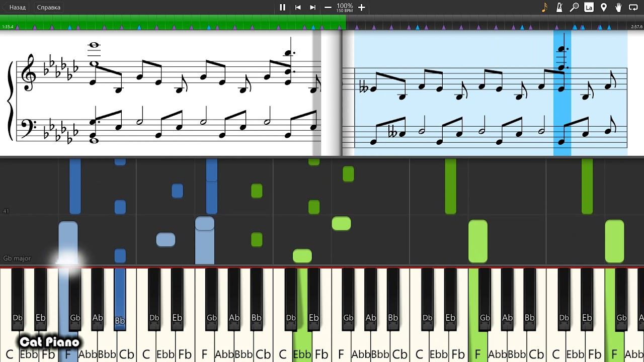
Task: Click the 1:35.4 elapsed time readout
Action: click(7, 27)
